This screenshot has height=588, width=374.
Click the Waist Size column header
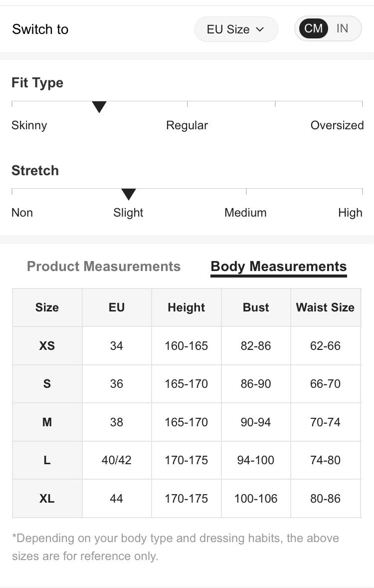pyautogui.click(x=325, y=307)
